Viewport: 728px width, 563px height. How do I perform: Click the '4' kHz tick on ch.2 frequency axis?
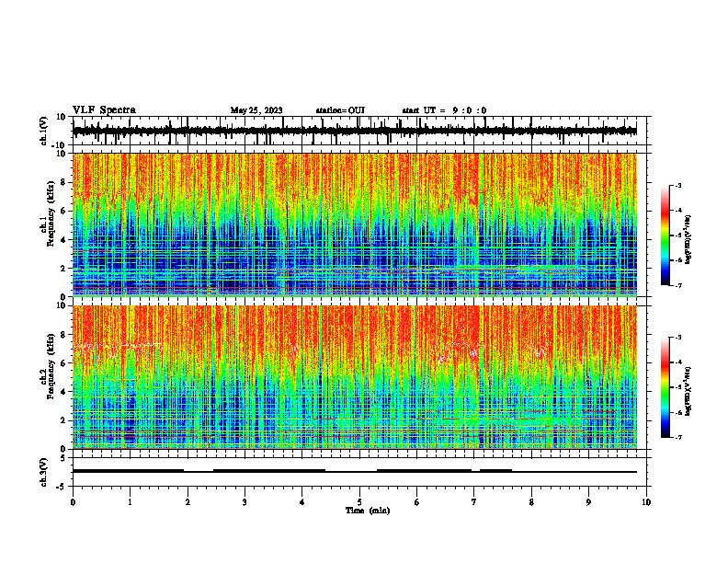(63, 392)
